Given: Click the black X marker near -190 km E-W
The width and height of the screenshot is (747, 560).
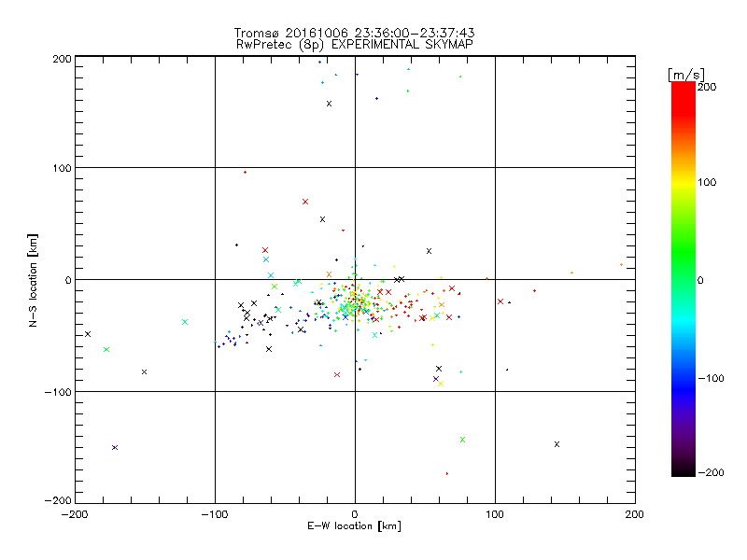Looking at the screenshot, I should tap(88, 334).
